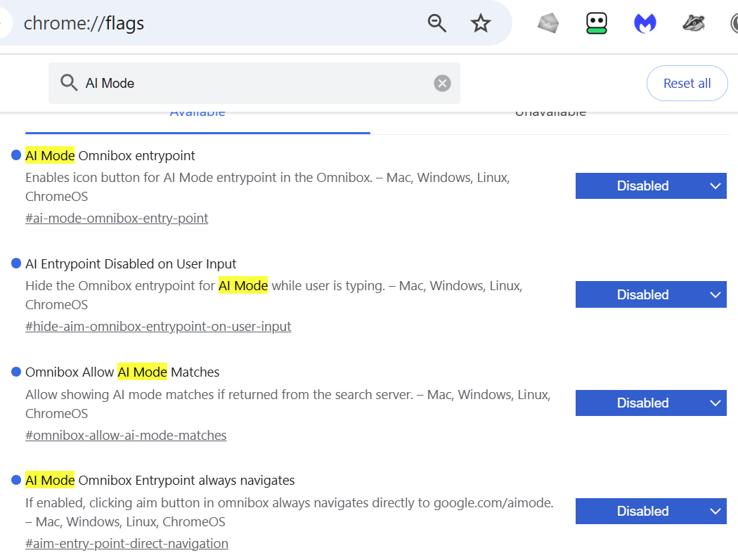
Task: Open the Privacy Badger extension icon
Action: point(694,23)
